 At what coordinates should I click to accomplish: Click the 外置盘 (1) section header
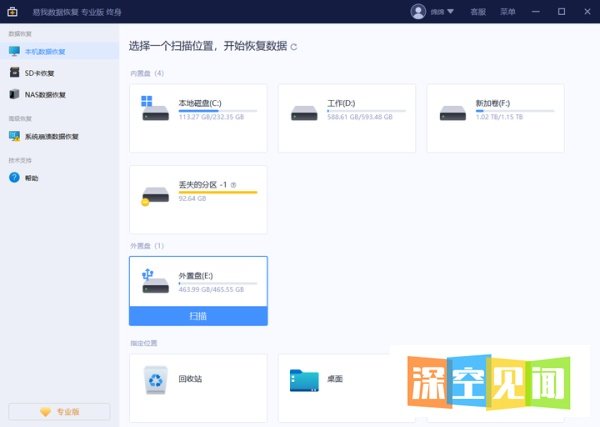[x=147, y=246]
